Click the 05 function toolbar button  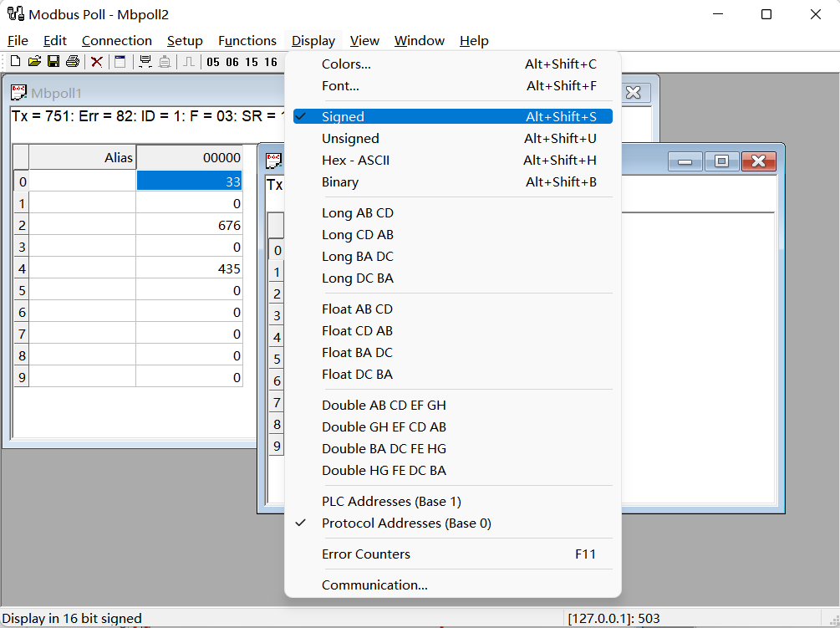click(x=213, y=62)
